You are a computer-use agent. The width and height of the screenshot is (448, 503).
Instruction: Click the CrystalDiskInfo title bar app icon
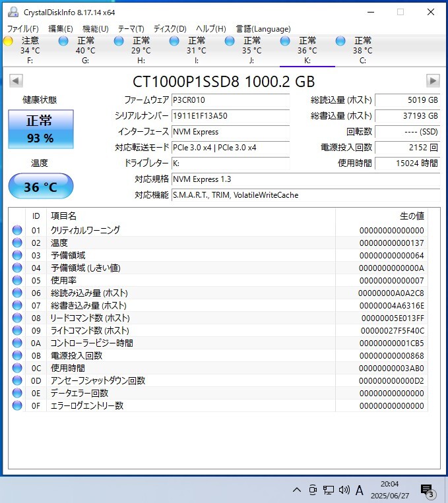coord(13,12)
